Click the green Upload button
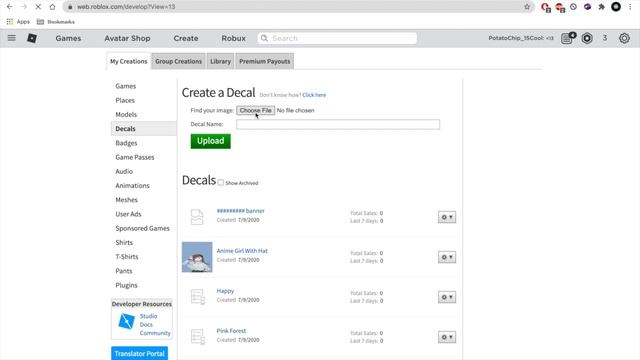The height and width of the screenshot is (360, 640). (x=211, y=141)
